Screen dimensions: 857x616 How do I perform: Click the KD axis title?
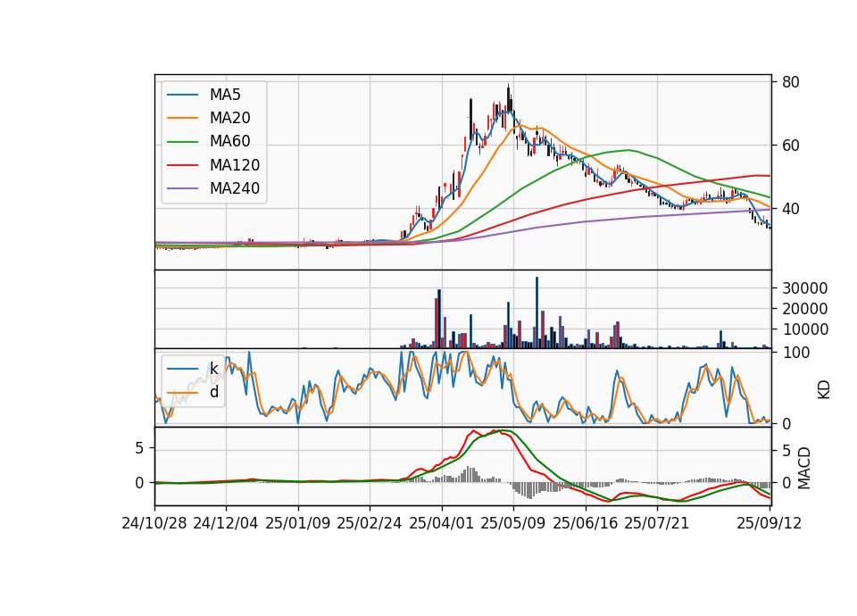(x=824, y=390)
